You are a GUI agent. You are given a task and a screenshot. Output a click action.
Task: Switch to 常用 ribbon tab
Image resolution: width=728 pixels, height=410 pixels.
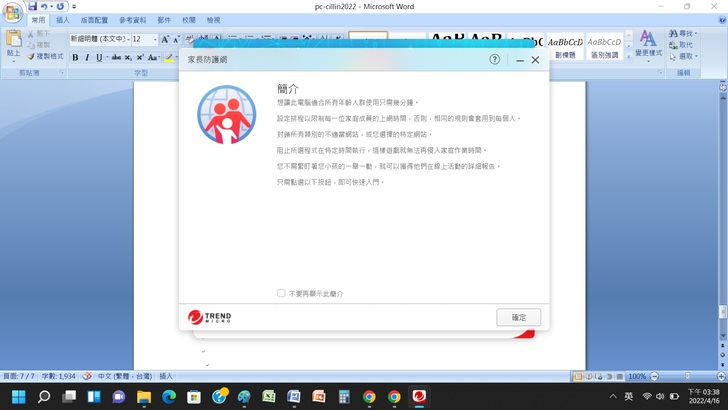click(39, 20)
